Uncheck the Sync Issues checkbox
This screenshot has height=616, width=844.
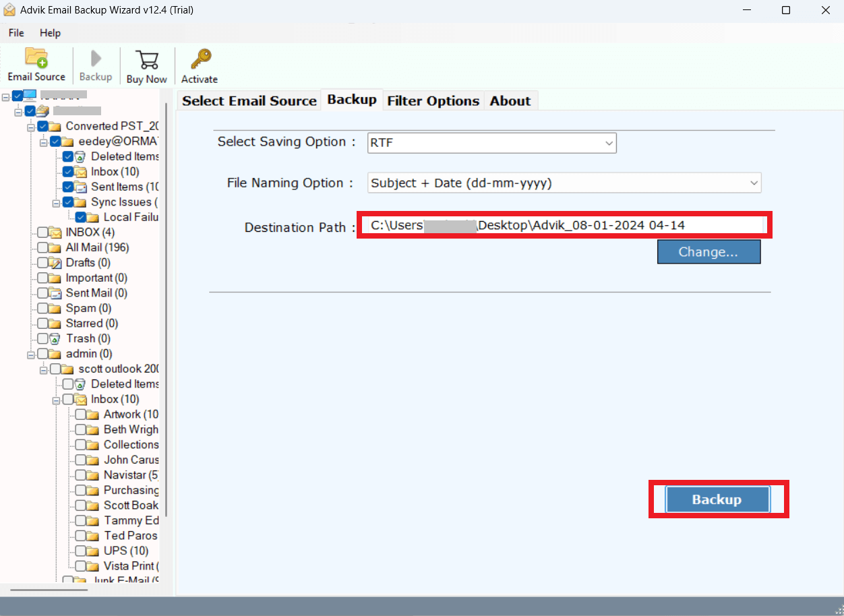(x=68, y=202)
